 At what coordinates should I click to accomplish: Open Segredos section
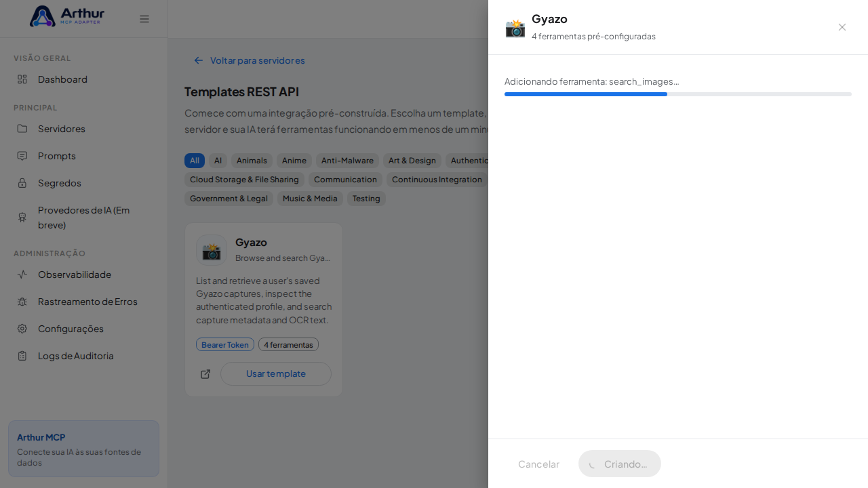click(x=83, y=183)
